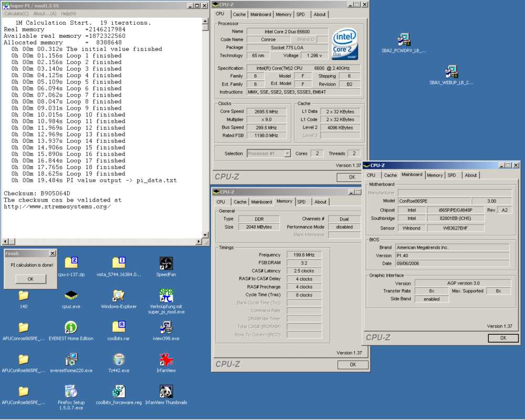Click OK in the Mainboard CPU-Z window
This screenshot has height=420, width=525.
(502, 338)
